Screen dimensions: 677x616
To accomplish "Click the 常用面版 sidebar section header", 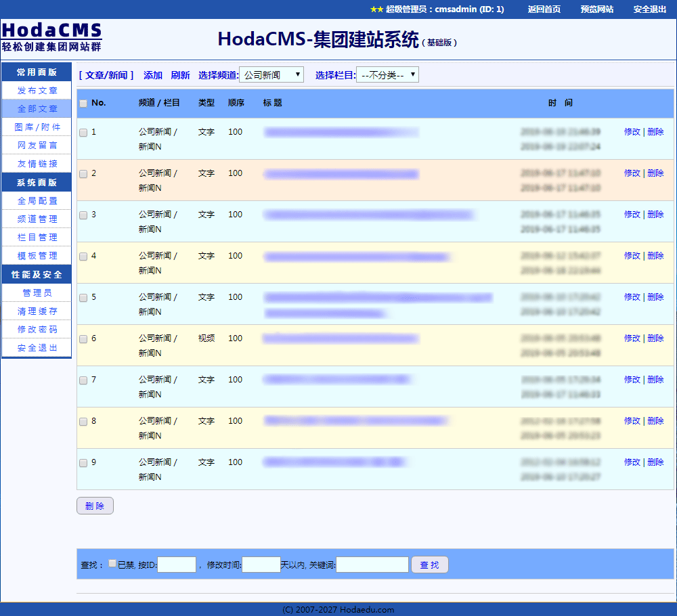I will (x=37, y=72).
